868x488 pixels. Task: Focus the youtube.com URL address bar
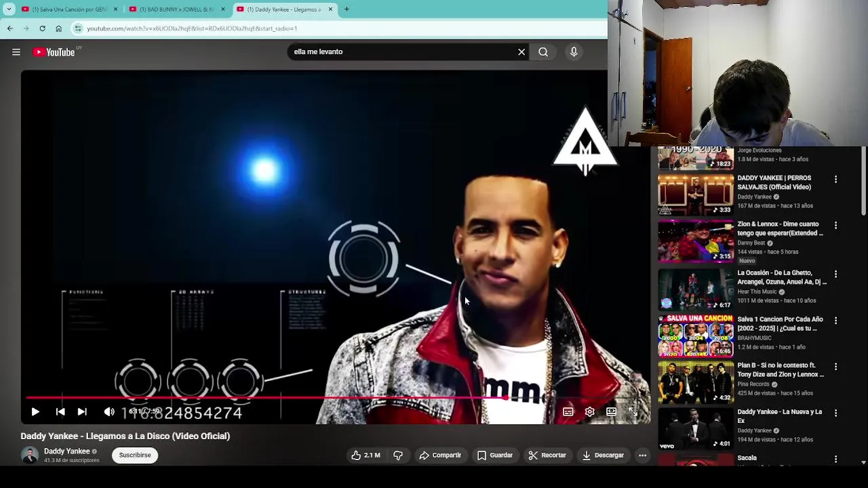(x=339, y=28)
